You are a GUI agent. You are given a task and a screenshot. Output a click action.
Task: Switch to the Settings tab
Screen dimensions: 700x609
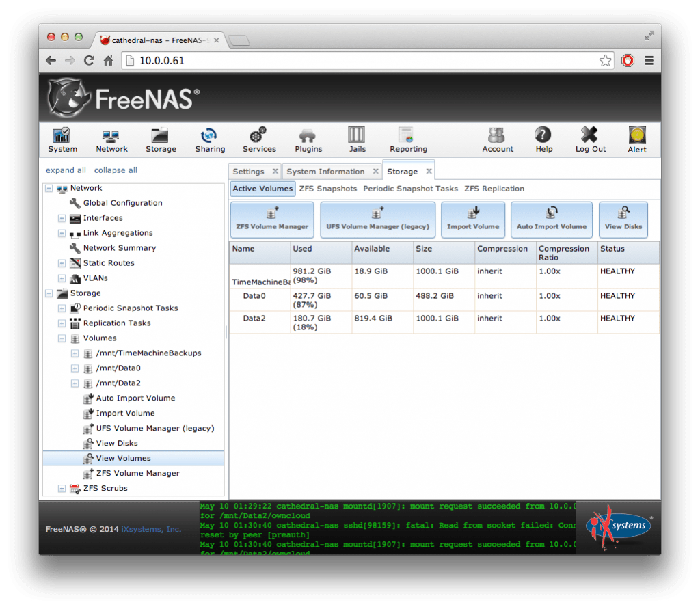coord(248,172)
